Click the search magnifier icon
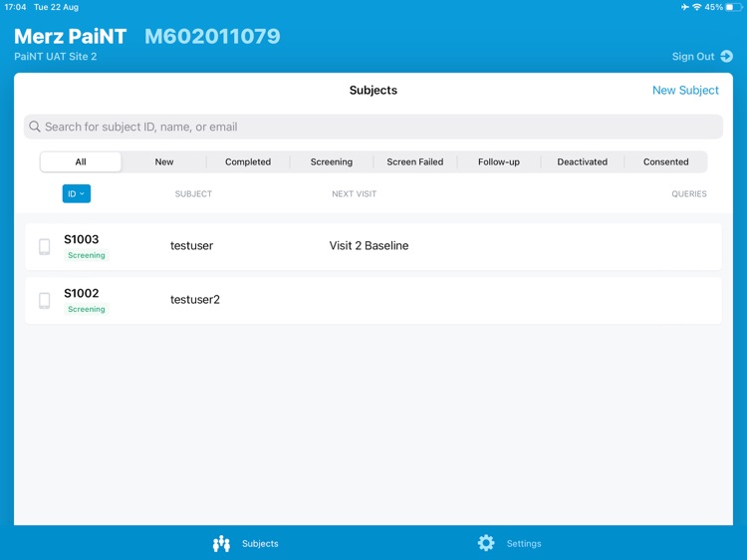The width and height of the screenshot is (747, 560). tap(35, 127)
